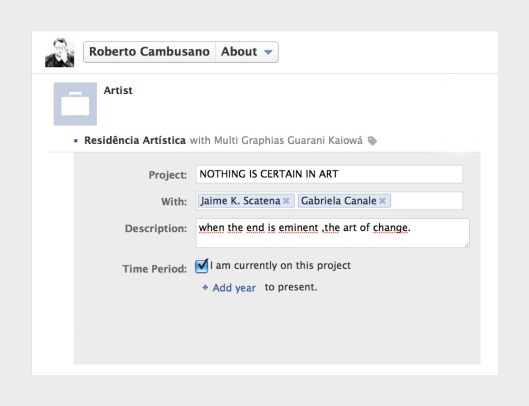Image resolution: width=529 pixels, height=406 pixels.
Task: Grab the Description box resize handle
Action: (467, 245)
